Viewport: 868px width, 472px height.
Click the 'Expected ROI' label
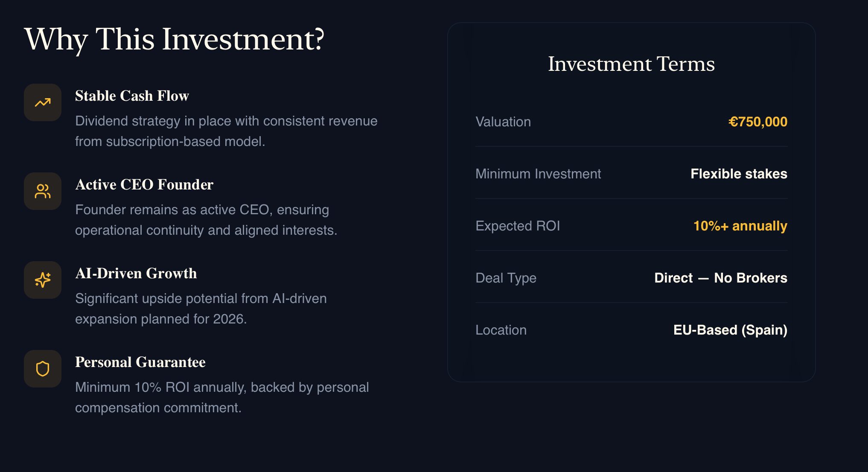click(x=518, y=226)
